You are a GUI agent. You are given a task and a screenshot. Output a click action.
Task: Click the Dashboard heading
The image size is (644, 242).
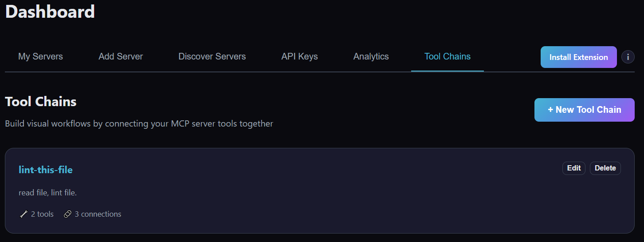tap(50, 12)
